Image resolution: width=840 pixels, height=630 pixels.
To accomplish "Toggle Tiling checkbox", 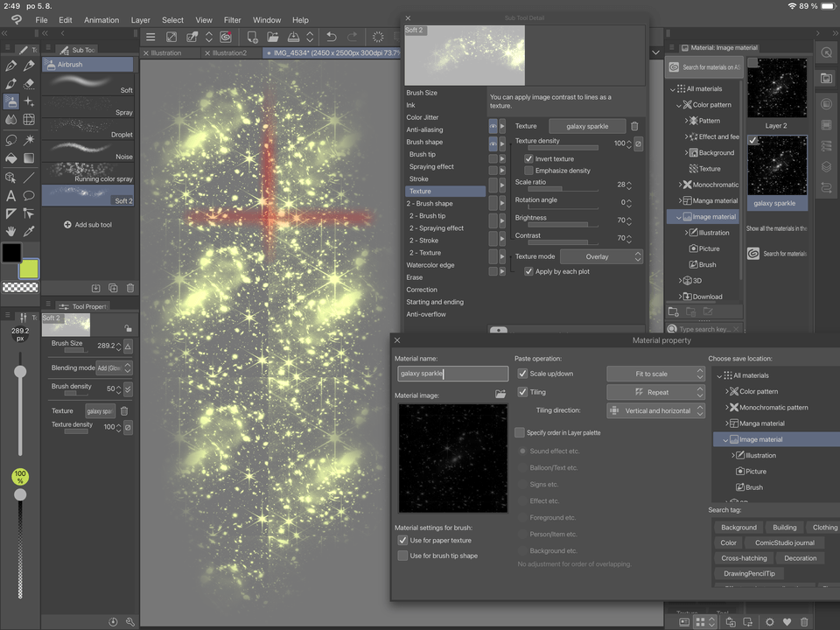I will pyautogui.click(x=522, y=392).
